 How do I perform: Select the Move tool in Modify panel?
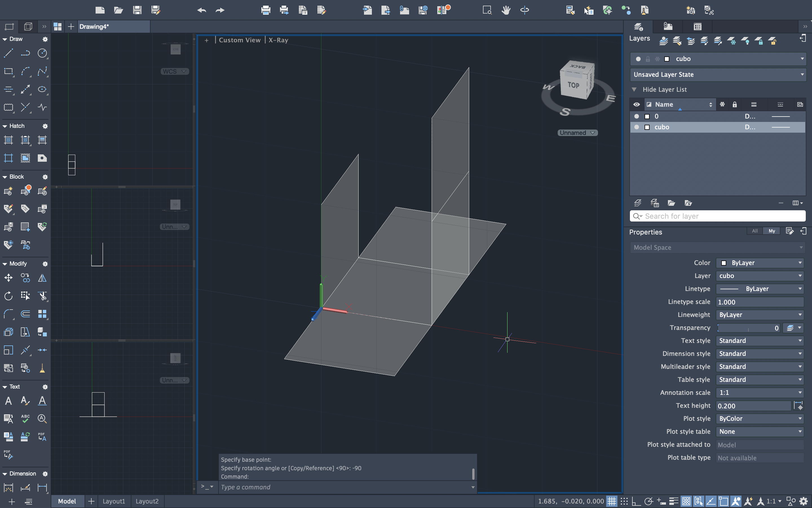(8, 278)
